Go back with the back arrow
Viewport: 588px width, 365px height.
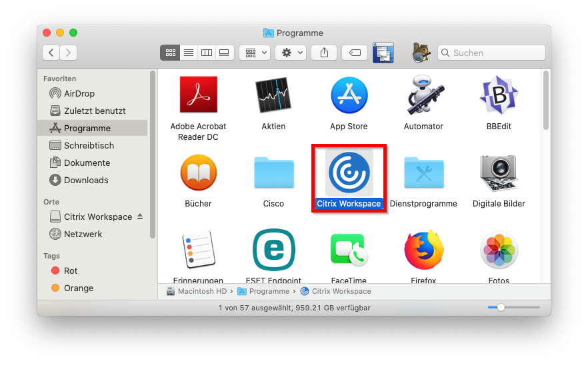pyautogui.click(x=51, y=53)
